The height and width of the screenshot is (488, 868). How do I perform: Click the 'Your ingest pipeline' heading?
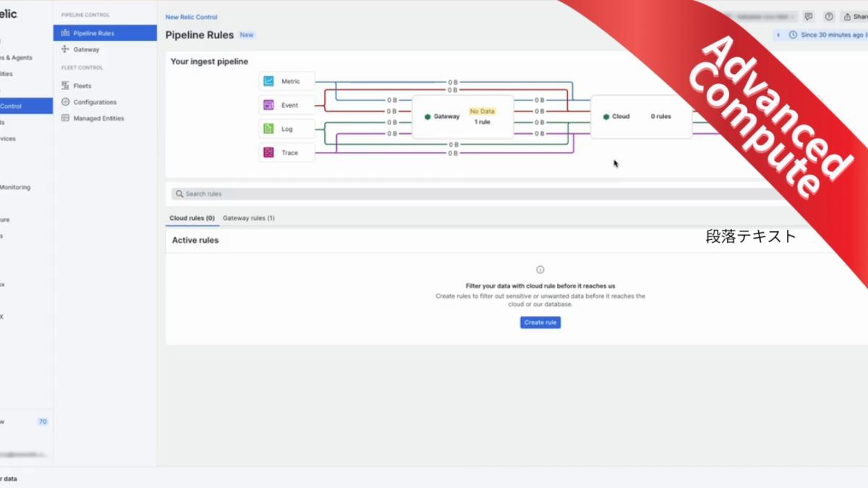click(209, 61)
